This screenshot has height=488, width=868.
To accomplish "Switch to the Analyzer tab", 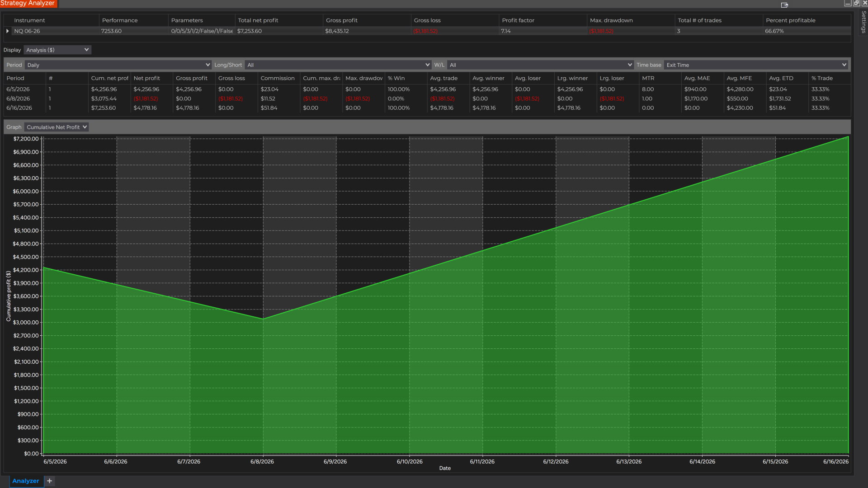I will 26,481.
